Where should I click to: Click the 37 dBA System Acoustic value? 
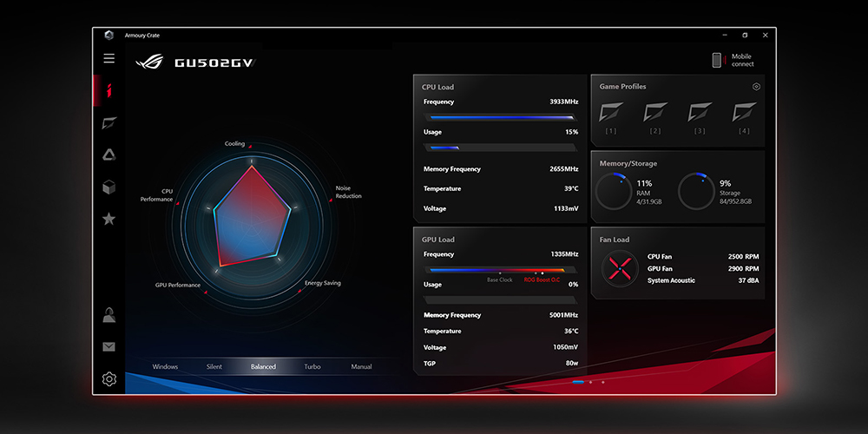[748, 280]
